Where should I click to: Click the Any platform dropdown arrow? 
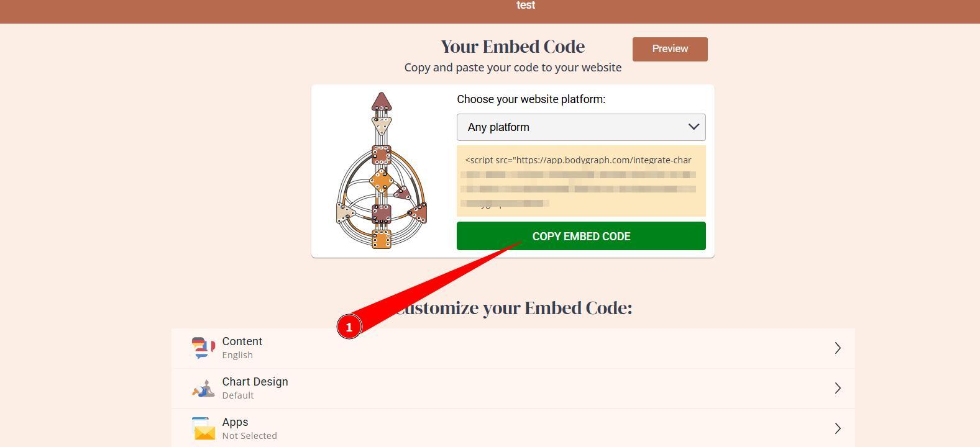pos(694,127)
